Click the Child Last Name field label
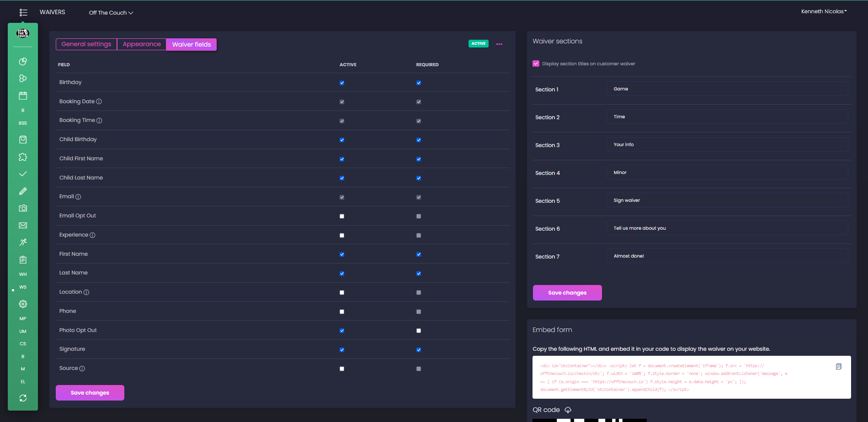This screenshot has width=868, height=422. pos(81,178)
